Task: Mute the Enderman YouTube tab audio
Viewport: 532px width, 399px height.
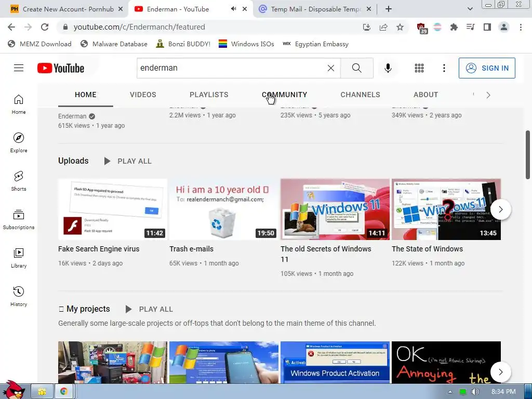Action: (x=233, y=9)
